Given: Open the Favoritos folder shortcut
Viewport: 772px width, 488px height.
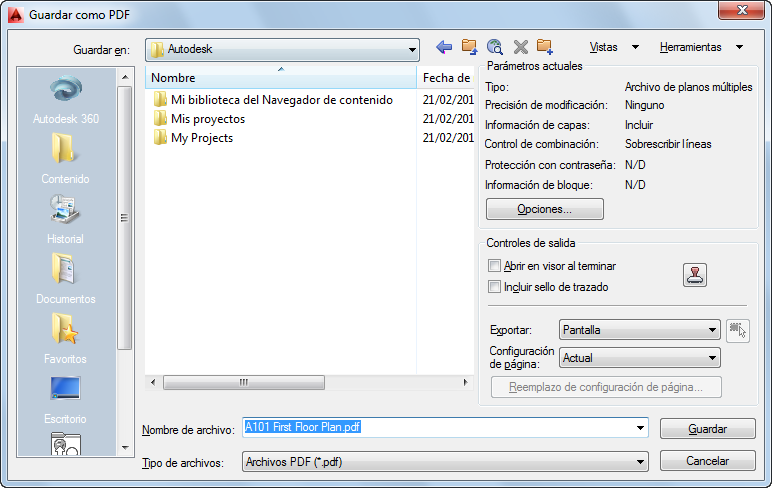Looking at the screenshot, I should 65,339.
